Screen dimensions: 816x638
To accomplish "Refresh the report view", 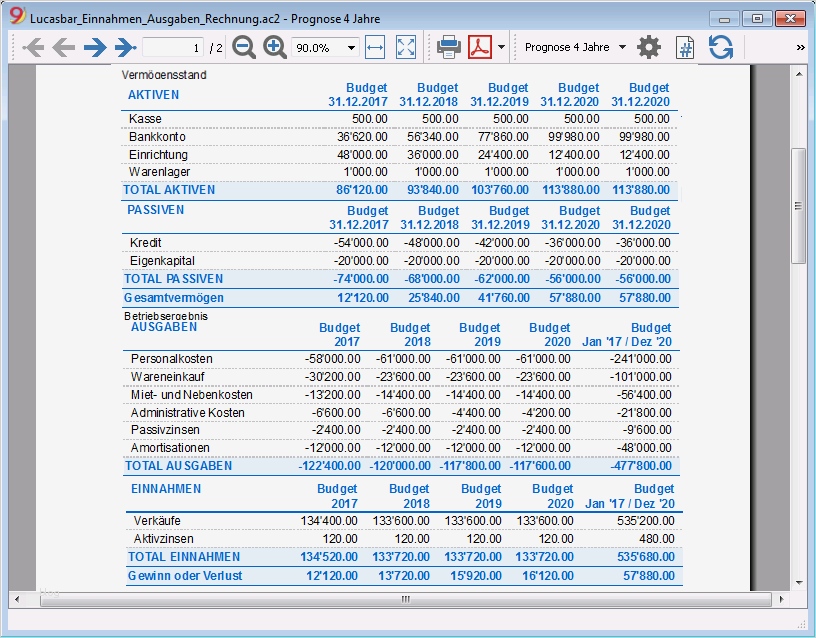I will point(720,47).
